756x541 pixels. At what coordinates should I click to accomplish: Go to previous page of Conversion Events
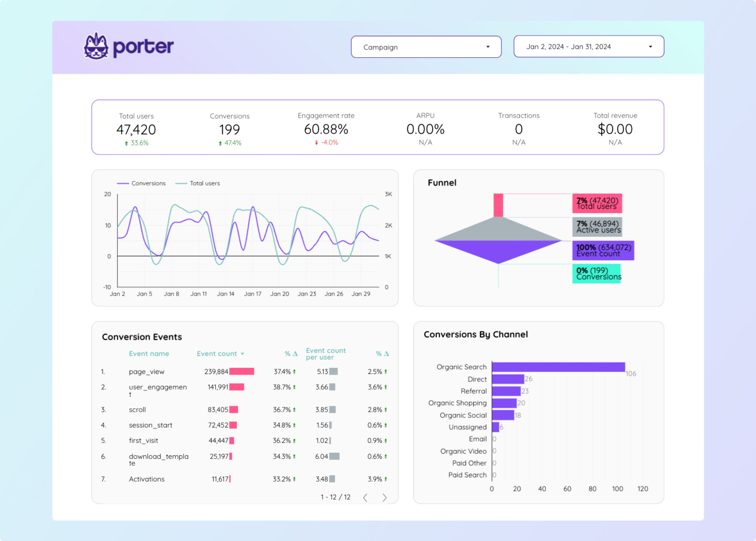pyautogui.click(x=365, y=497)
